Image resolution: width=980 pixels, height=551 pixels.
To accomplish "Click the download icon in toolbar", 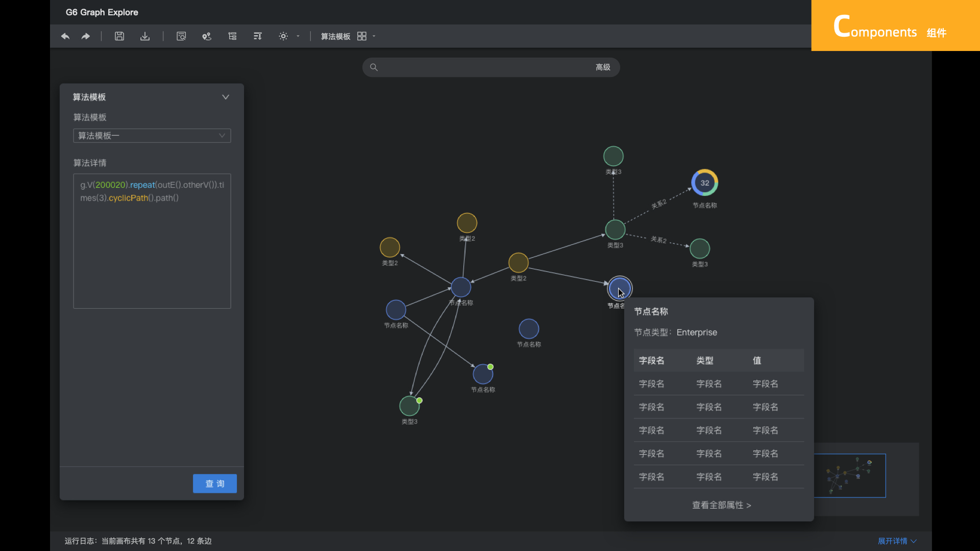I will point(145,36).
